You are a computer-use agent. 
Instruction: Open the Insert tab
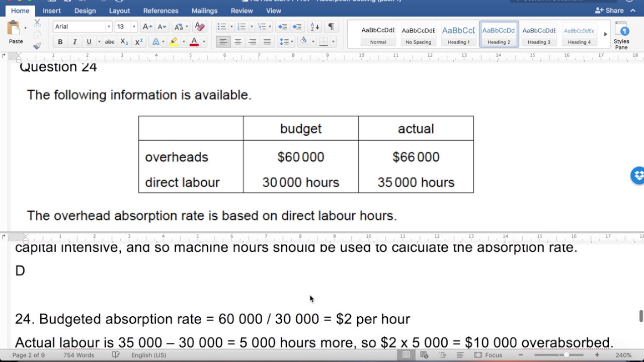(x=52, y=11)
